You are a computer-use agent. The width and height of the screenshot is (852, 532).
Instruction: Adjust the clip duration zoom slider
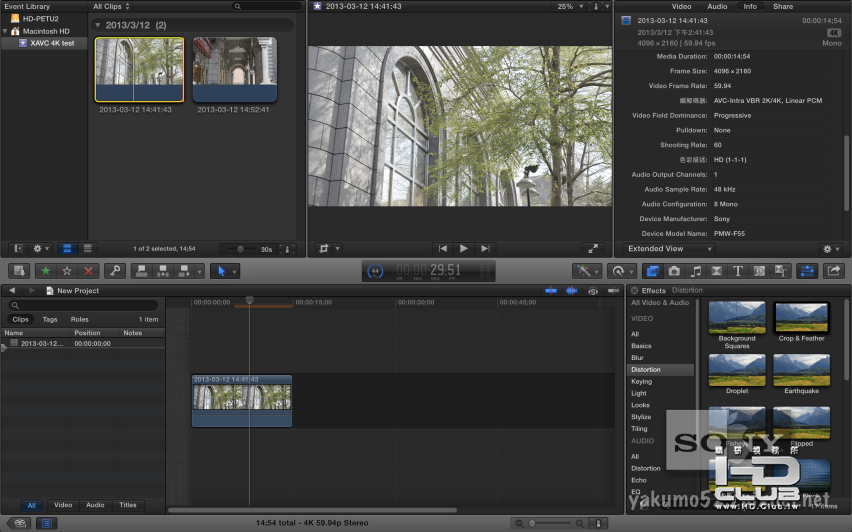pos(240,248)
